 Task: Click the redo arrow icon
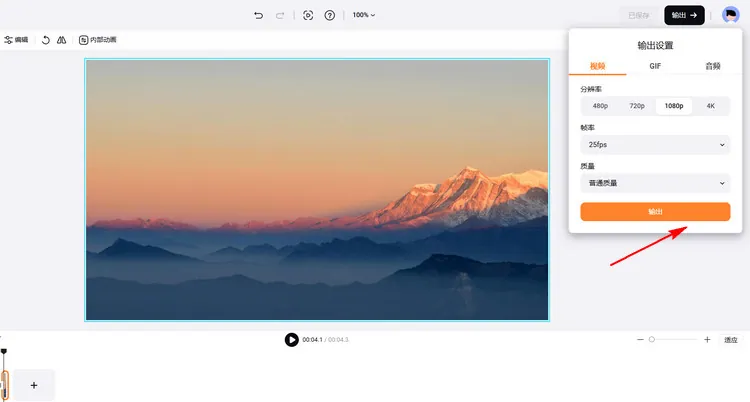click(x=280, y=15)
